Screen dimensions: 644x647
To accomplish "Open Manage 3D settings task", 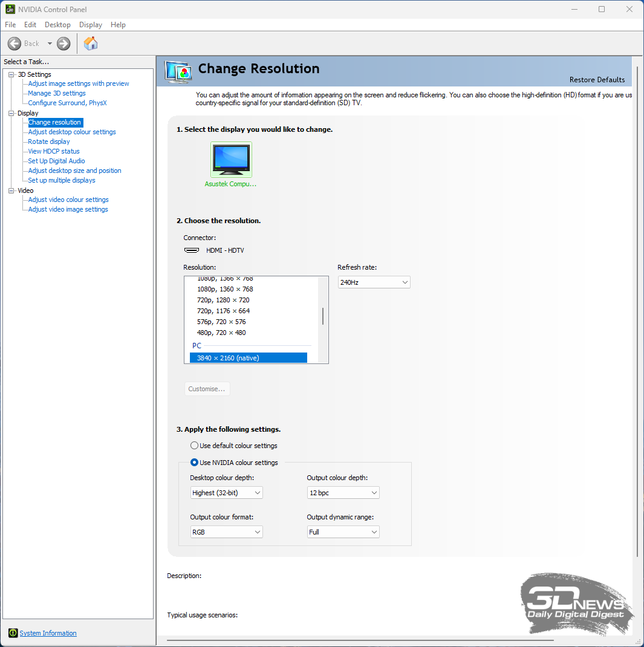I will click(57, 93).
